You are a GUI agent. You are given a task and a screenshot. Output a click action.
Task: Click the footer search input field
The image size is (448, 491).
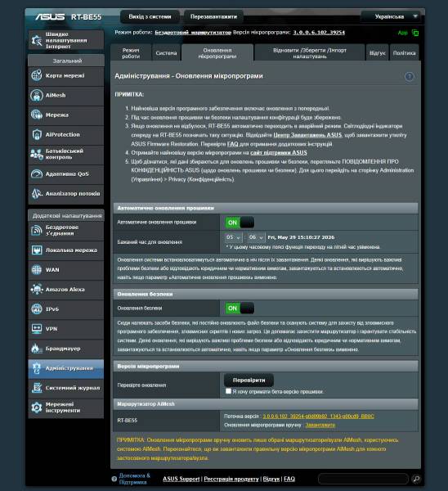coord(364,479)
